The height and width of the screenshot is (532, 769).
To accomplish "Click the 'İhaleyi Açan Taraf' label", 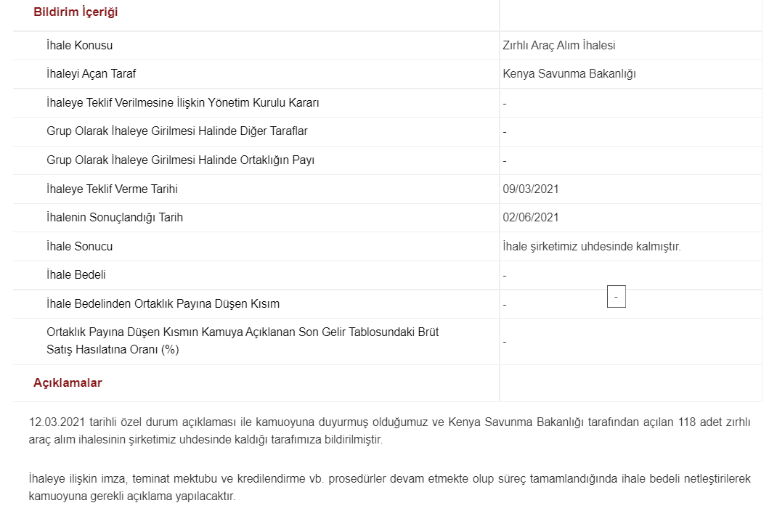I will point(91,74).
